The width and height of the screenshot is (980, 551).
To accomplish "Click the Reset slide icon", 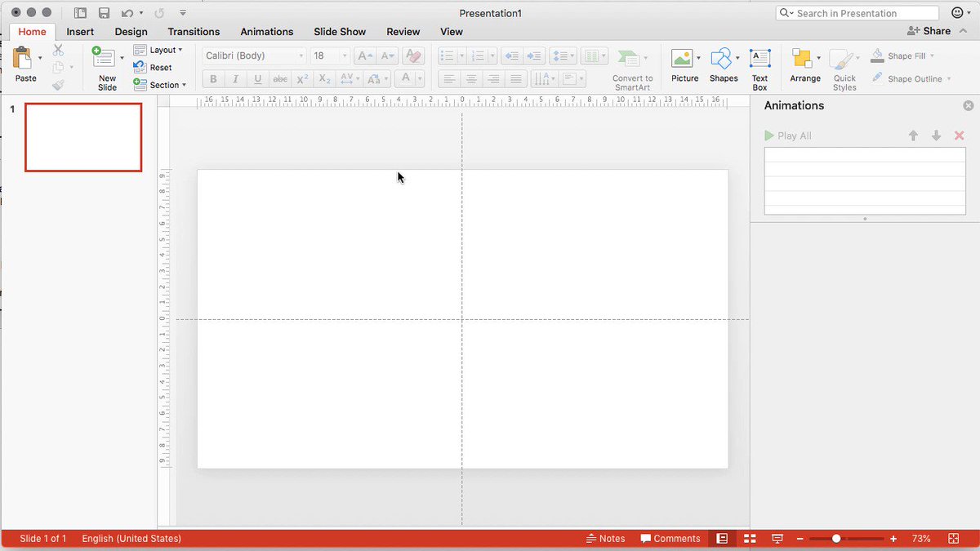I will click(140, 68).
